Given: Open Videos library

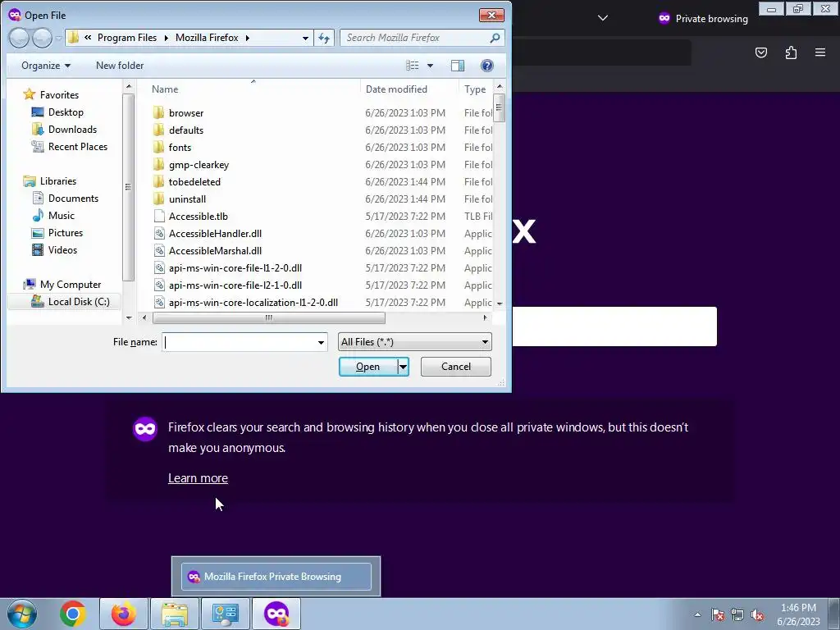Looking at the screenshot, I should 62,249.
